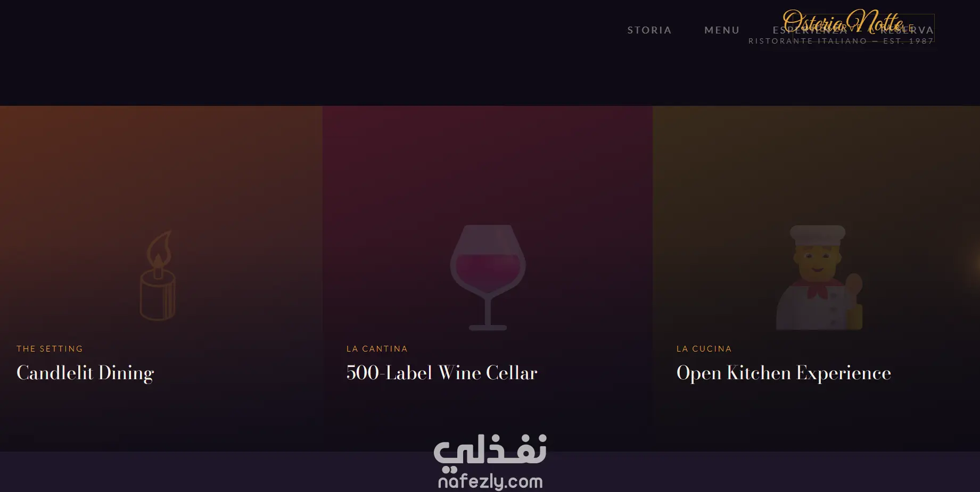Click the Arabic nafezly logo mark

point(490,453)
